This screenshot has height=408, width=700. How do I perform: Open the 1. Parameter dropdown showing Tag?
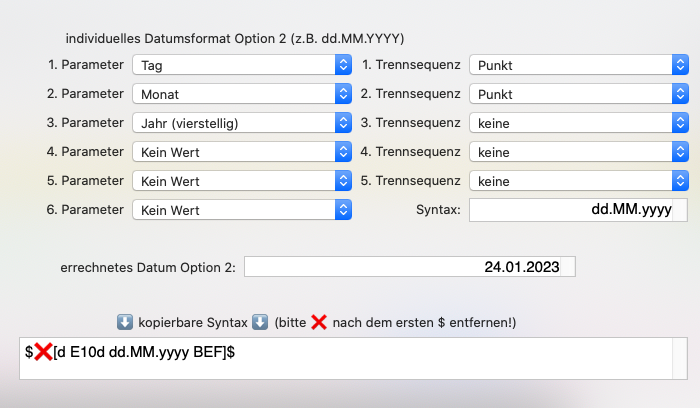pos(242,65)
